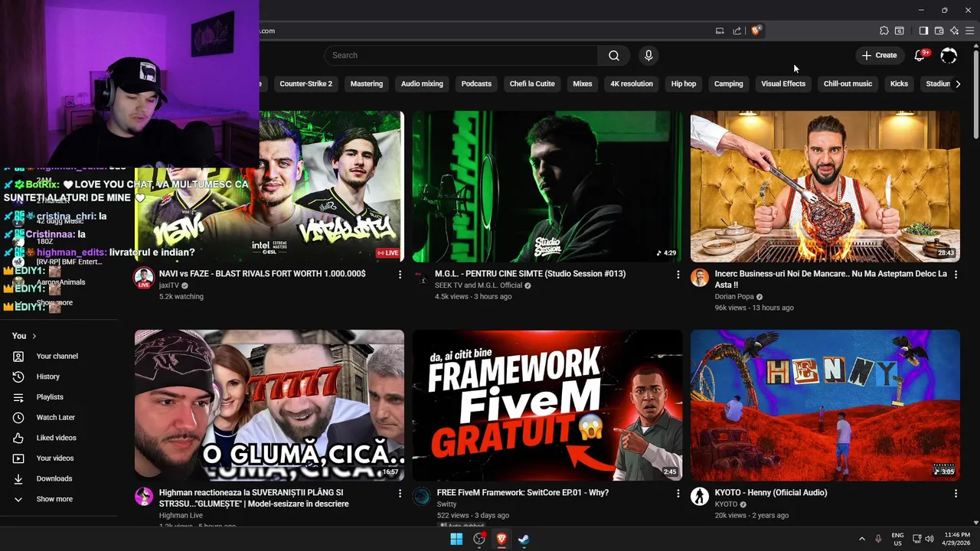Open M.G.L. - PENTRU CINE SIMTE video title

pos(530,273)
